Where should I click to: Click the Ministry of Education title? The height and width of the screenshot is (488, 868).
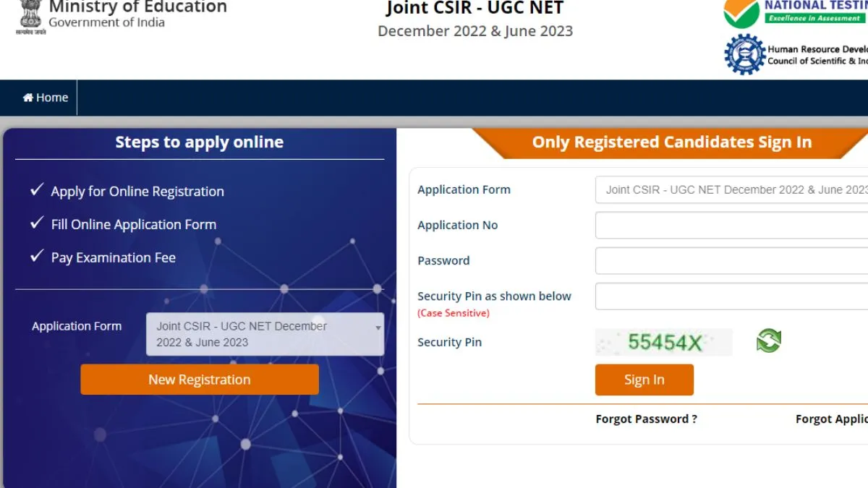pos(137,7)
